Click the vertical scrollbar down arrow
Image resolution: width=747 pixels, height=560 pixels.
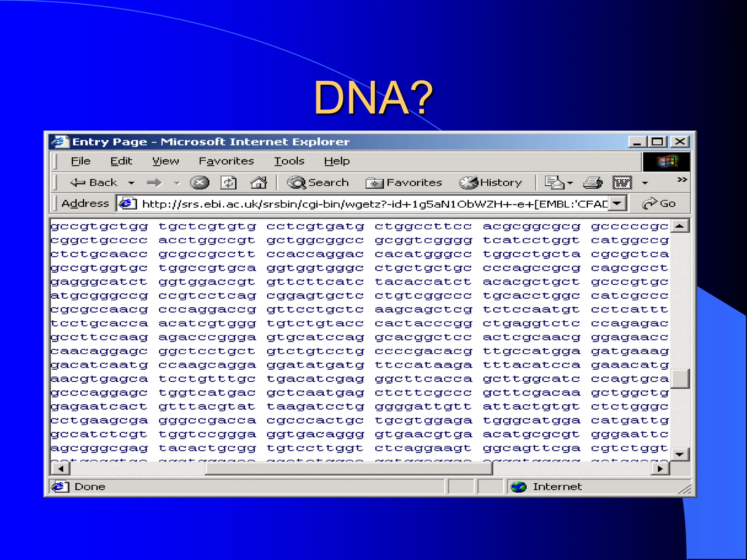(679, 454)
